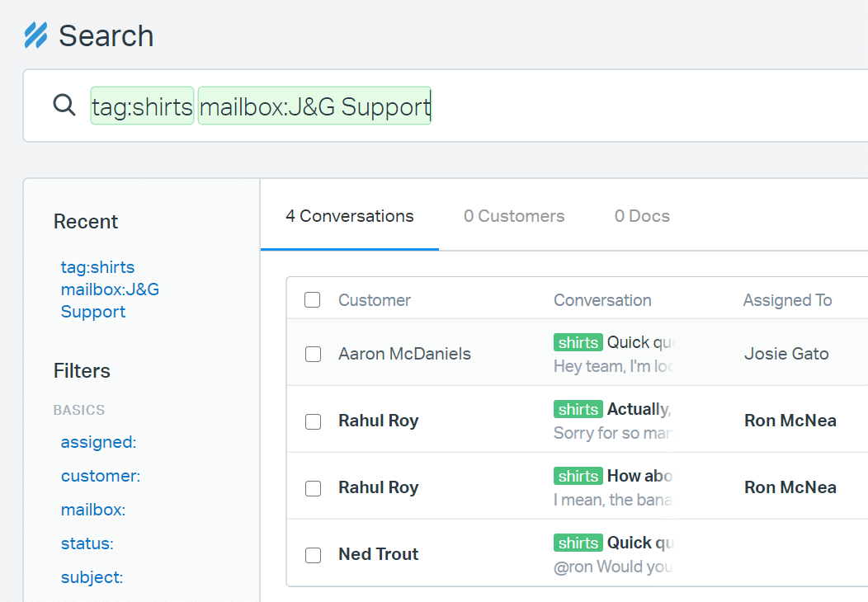Select the 4 Conversations tab

click(349, 216)
